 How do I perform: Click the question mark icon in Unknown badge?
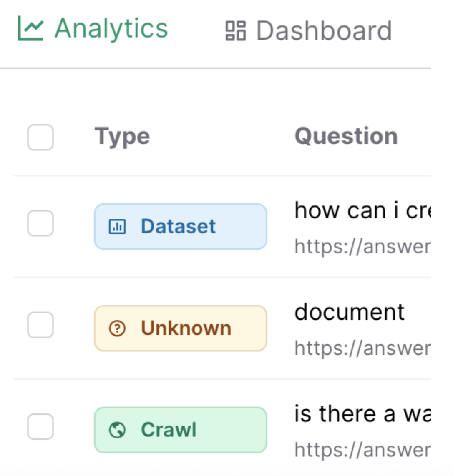tap(117, 328)
